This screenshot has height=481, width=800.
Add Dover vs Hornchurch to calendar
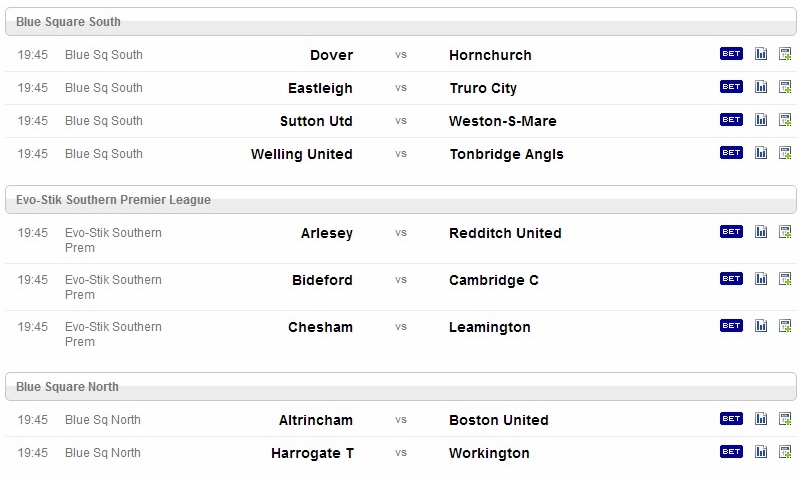785,54
